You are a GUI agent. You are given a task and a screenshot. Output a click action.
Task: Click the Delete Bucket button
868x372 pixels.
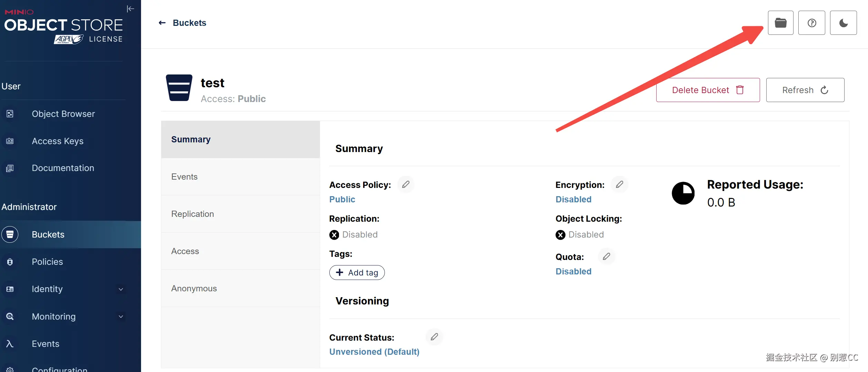click(708, 90)
